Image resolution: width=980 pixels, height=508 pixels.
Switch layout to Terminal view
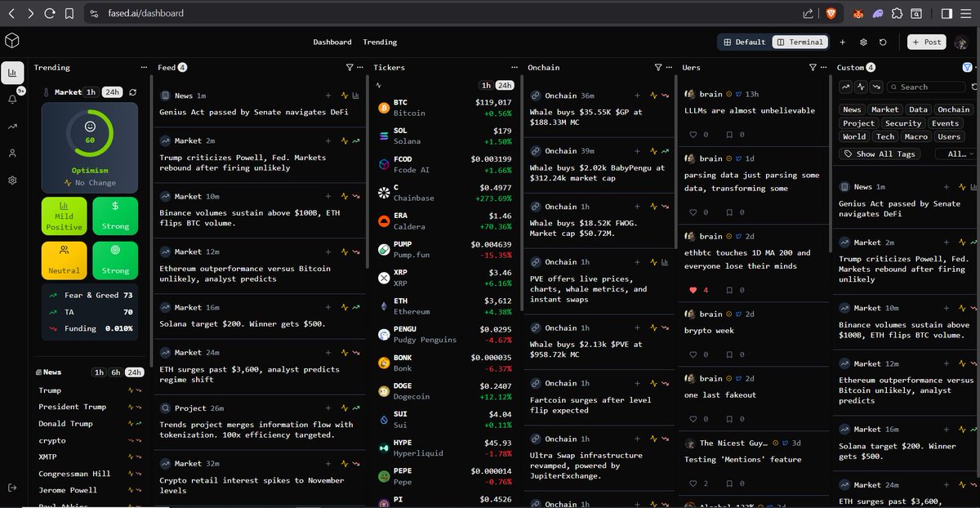[x=799, y=42]
